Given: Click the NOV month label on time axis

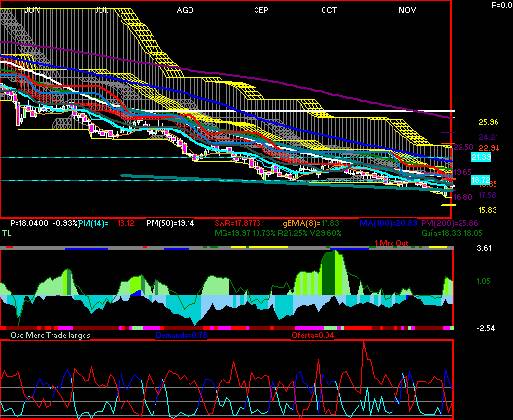Looking at the screenshot, I should click(407, 10).
